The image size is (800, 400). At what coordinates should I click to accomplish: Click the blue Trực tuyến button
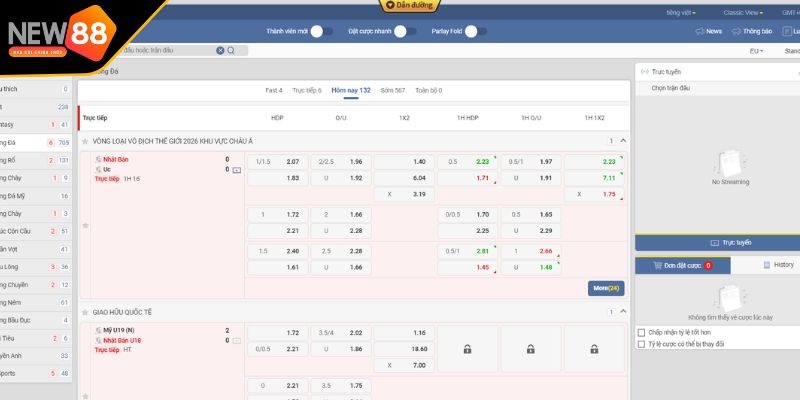[717, 242]
